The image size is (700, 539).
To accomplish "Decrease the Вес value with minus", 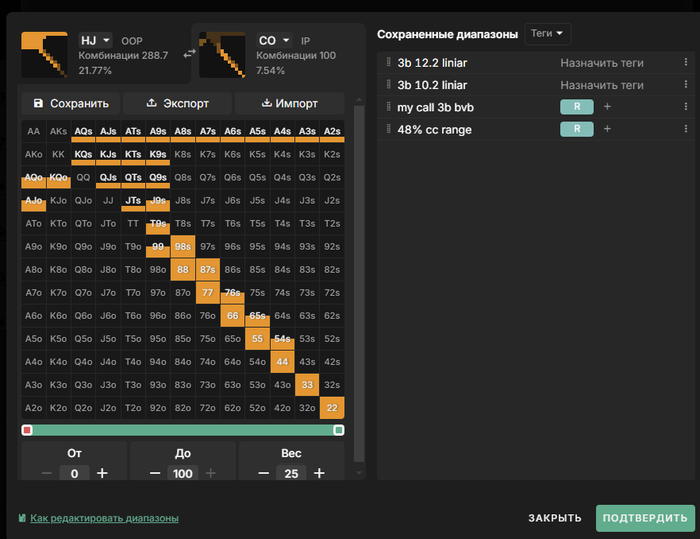I will (263, 473).
